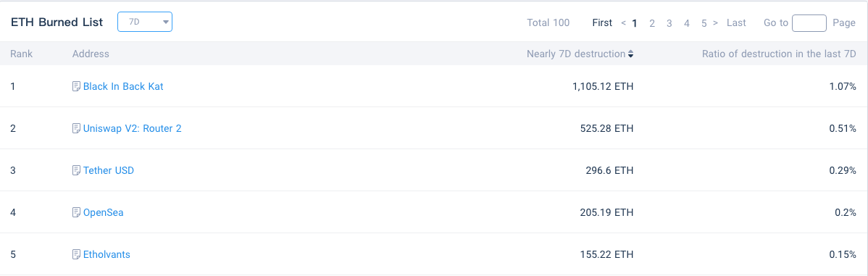The width and height of the screenshot is (868, 276).
Task: Click contract icon beside Uniswap V2: Router 2
Action: tap(76, 128)
